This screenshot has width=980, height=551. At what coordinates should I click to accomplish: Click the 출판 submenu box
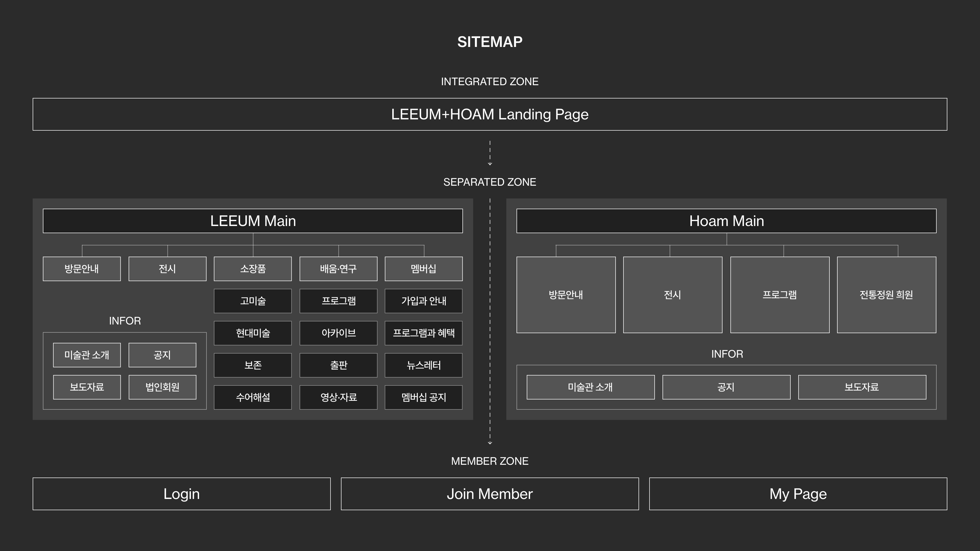(x=338, y=366)
